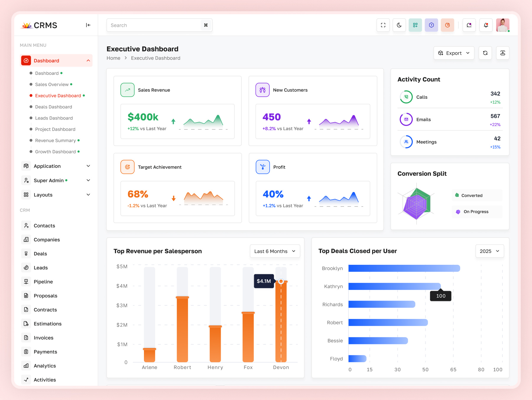Viewport: 532px width, 400px height.
Task: Select Executive Dashboard in the sidebar
Action: [58, 96]
